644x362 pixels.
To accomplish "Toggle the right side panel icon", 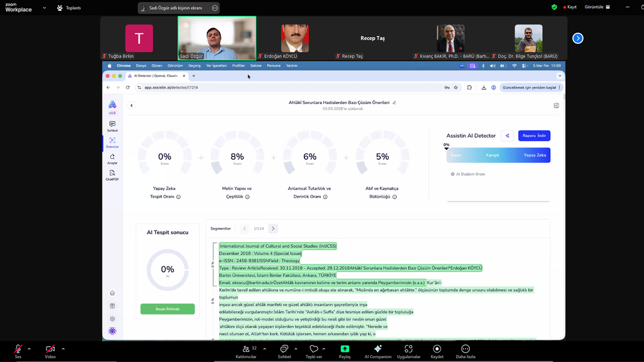I will tap(556, 106).
